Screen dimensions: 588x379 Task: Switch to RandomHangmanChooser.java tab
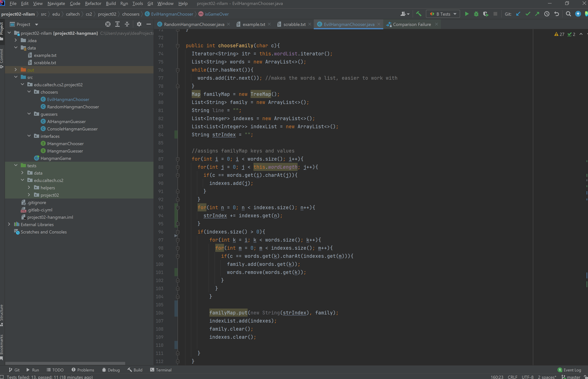194,24
